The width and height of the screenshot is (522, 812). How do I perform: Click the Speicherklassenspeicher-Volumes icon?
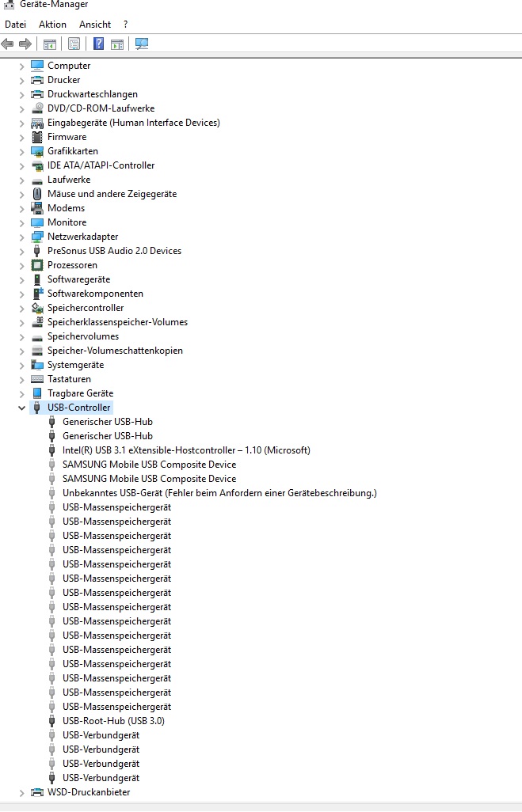[x=37, y=322]
